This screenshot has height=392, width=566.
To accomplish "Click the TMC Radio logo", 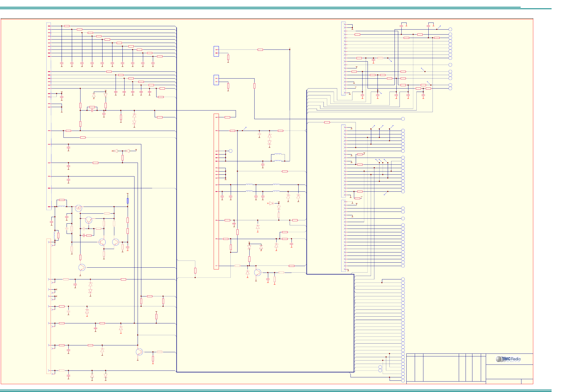I will coord(508,359).
